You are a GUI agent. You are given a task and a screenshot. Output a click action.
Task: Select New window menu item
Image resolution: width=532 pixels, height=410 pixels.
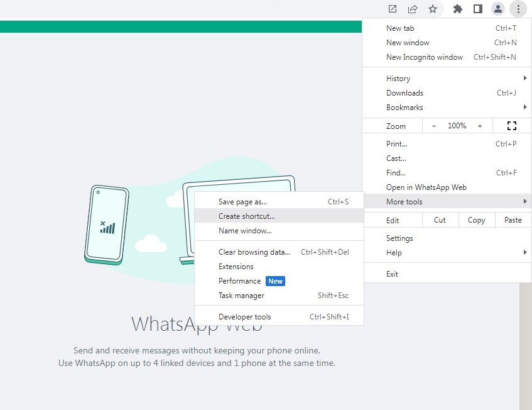(x=447, y=43)
